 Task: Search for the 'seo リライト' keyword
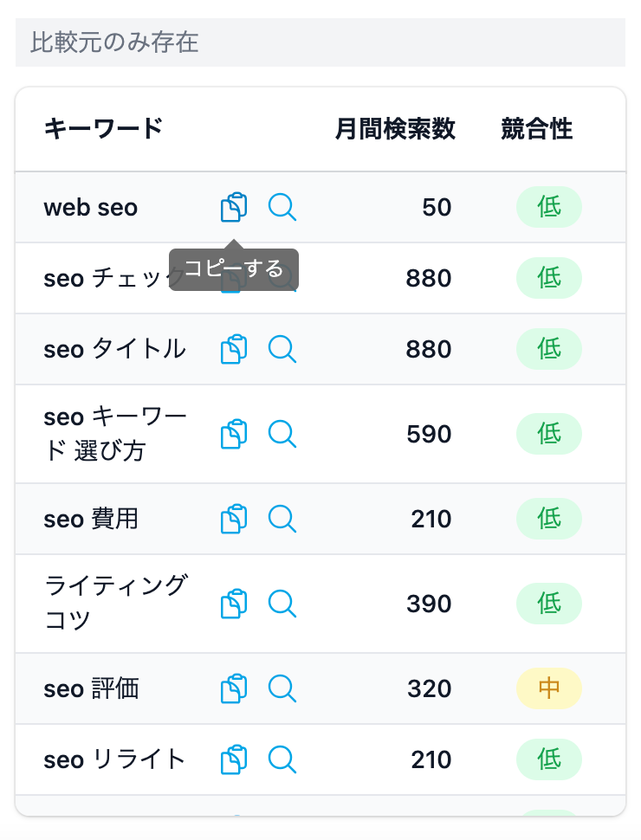282,759
